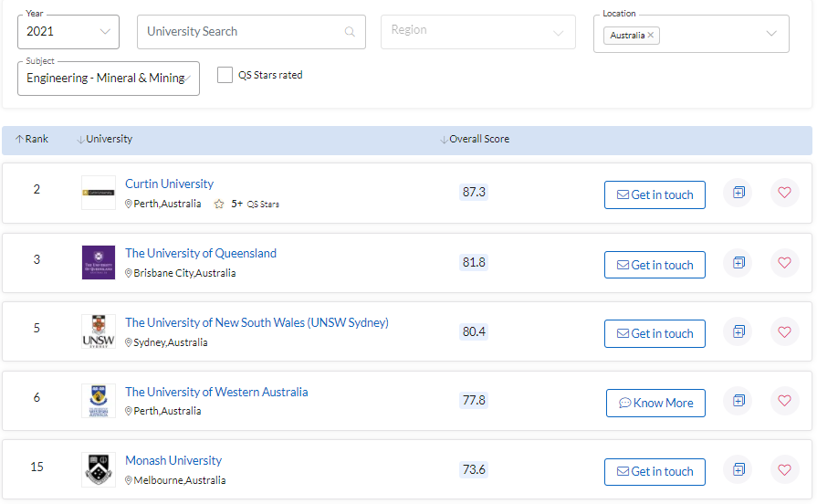Favorite University of Western Australia heart

coord(785,400)
